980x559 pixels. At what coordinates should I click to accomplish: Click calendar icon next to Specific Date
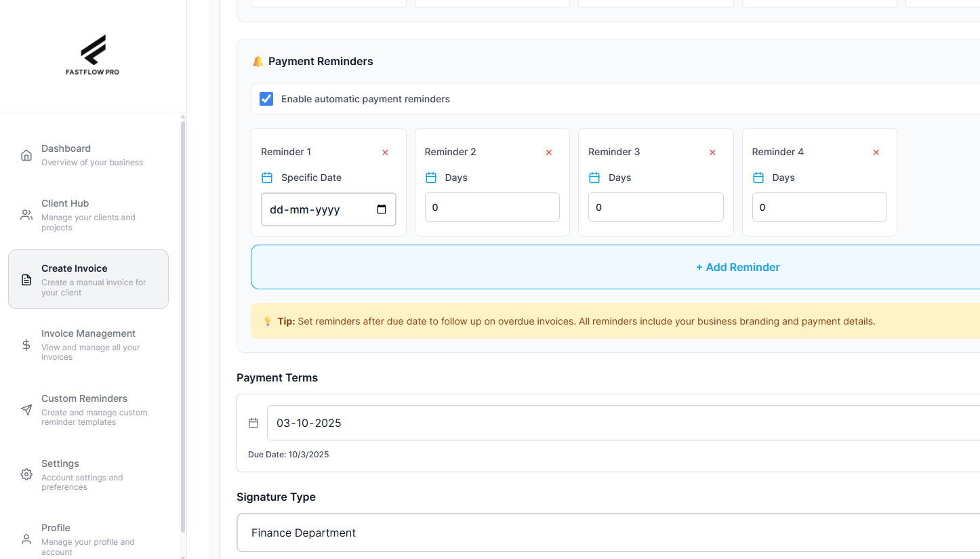click(267, 178)
